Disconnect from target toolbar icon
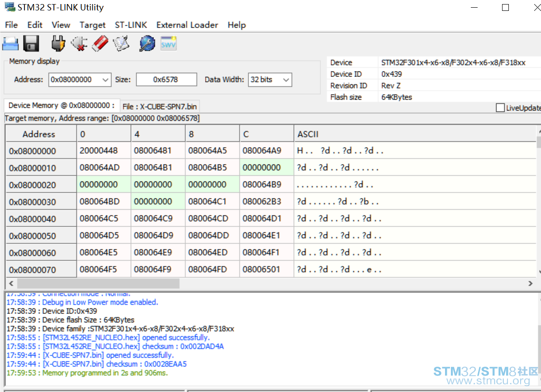 [79, 44]
